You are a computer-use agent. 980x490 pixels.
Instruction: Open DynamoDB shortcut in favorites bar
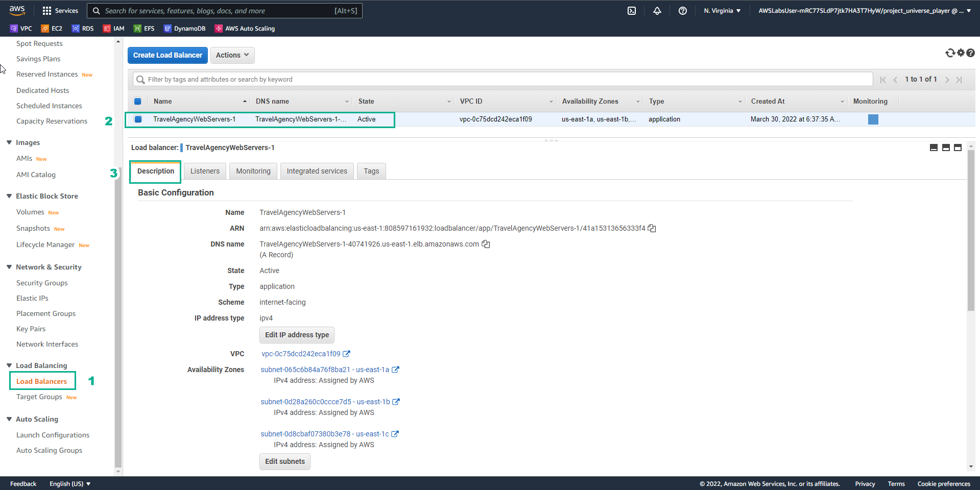coord(184,29)
